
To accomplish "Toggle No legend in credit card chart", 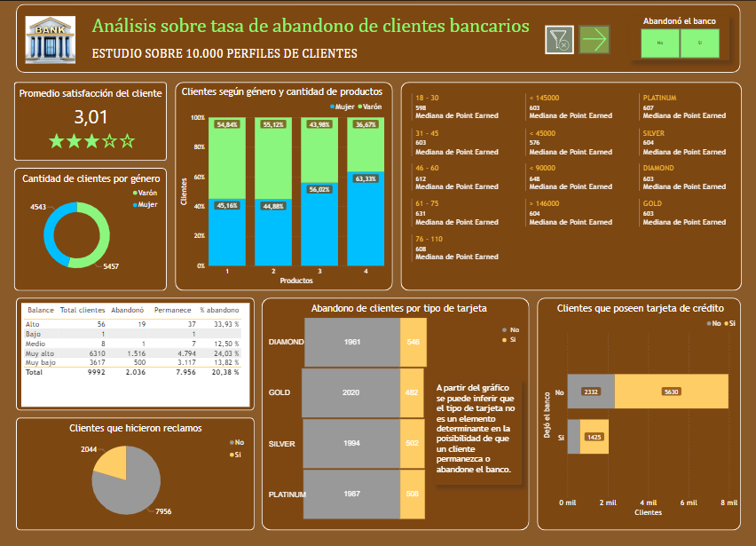I will point(707,324).
